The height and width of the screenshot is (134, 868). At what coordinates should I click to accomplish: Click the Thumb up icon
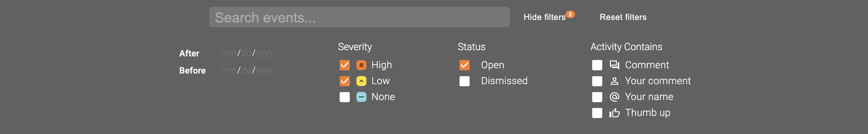[614, 113]
